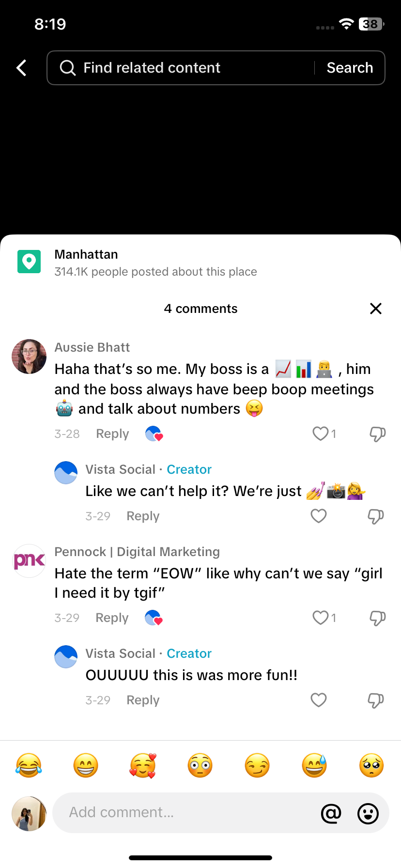Dislike Aussie Bhatt's comment
Image resolution: width=401 pixels, height=868 pixels.
pos(377,434)
